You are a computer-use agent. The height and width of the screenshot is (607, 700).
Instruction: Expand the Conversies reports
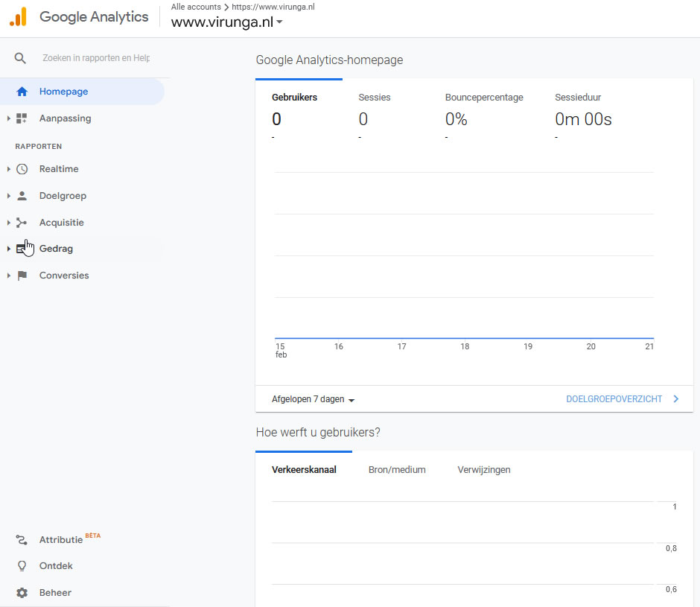click(x=8, y=276)
